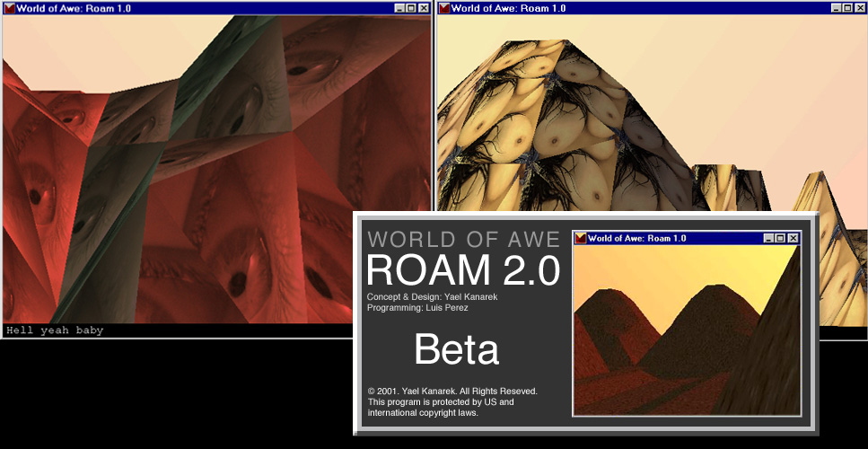The width and height of the screenshot is (868, 449).
Task: Click the small inner window's title text
Action: click(636, 238)
